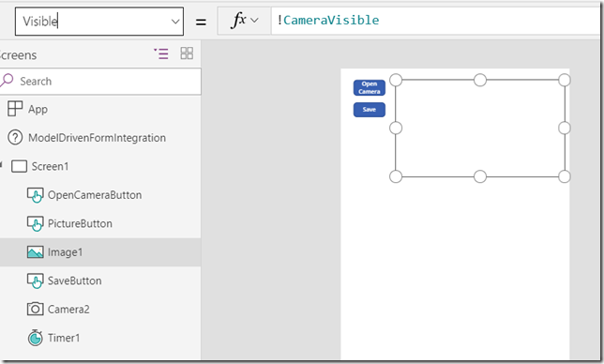Click top-center resize handle of image
The height and width of the screenshot is (364, 604).
pyautogui.click(x=480, y=80)
